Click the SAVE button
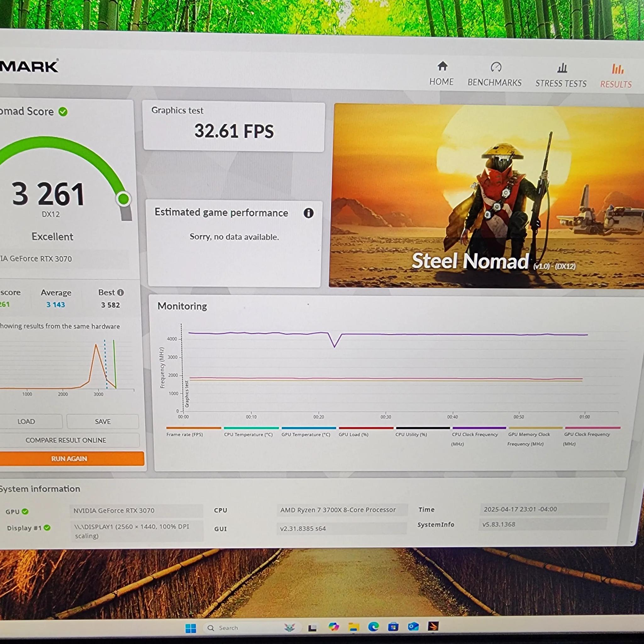The width and height of the screenshot is (644, 644). point(103,421)
